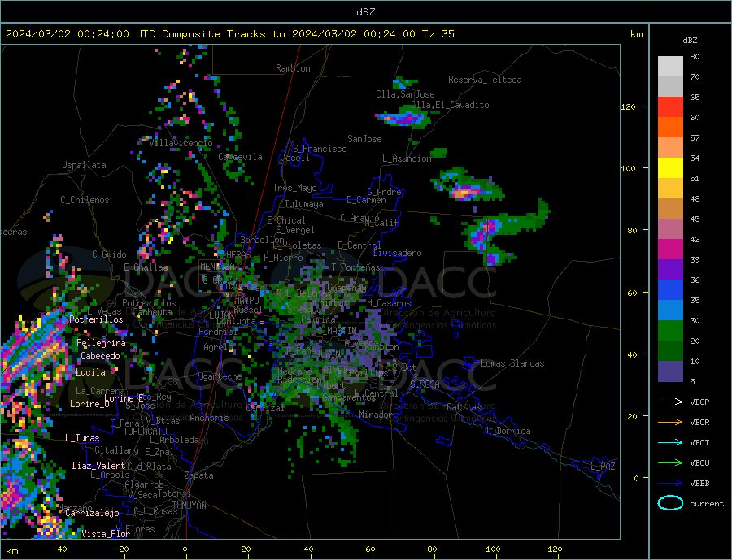The width and height of the screenshot is (732, 560).
Task: Click the red 65 dBZ color swatch
Action: 670,106
